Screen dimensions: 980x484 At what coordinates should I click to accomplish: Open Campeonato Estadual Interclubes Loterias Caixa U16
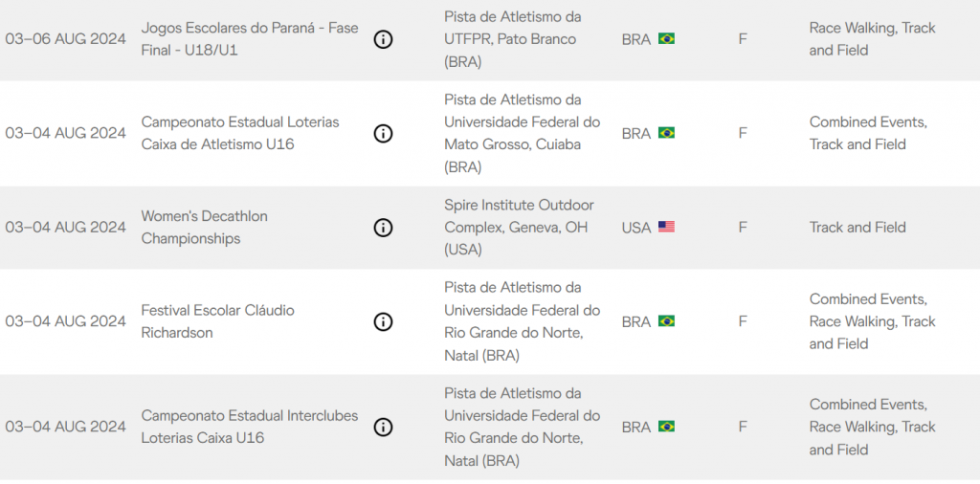(x=250, y=428)
